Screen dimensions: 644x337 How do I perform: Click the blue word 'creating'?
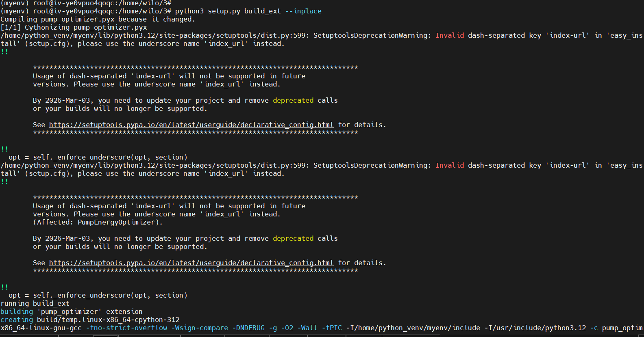click(x=17, y=320)
